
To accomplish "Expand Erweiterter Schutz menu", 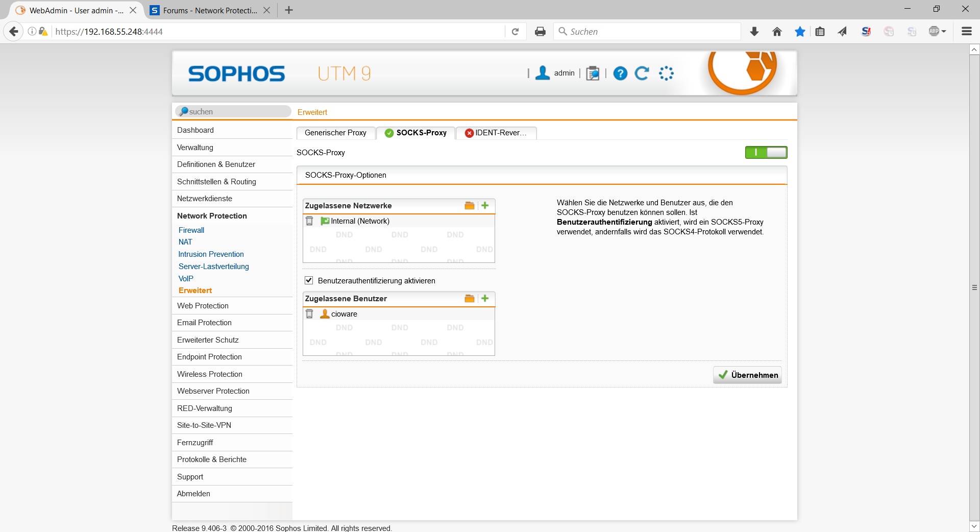I will (x=232, y=340).
